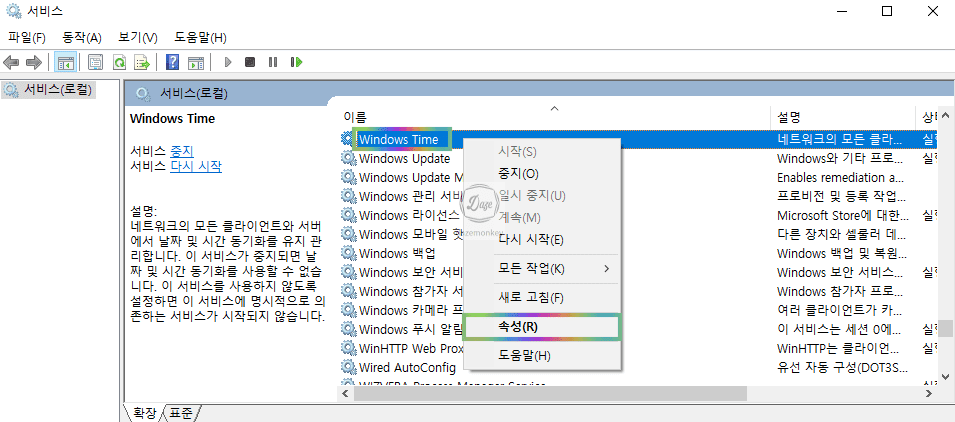Select the Wired AutoConfig service row
The image size is (955, 422).
pyautogui.click(x=639, y=367)
